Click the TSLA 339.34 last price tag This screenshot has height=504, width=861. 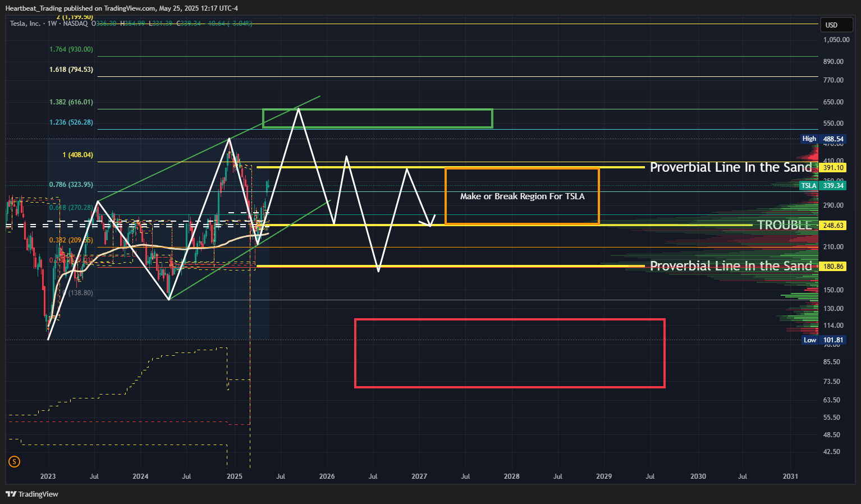[x=823, y=185]
